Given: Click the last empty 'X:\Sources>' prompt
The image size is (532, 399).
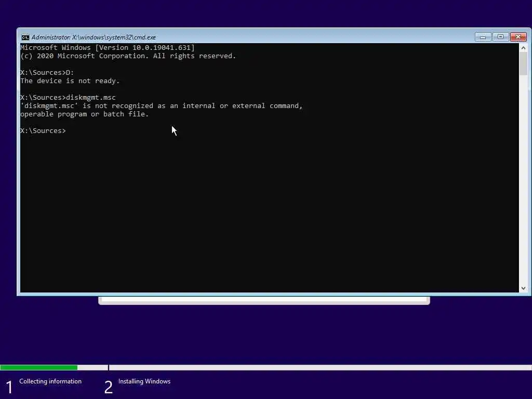Looking at the screenshot, I should pyautogui.click(x=43, y=130).
